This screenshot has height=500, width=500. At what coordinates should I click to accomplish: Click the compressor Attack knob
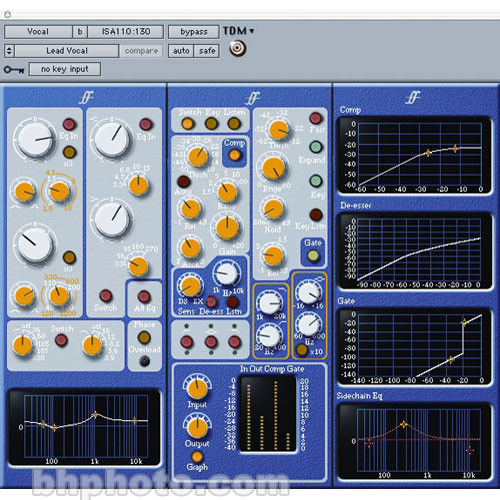(x=190, y=248)
